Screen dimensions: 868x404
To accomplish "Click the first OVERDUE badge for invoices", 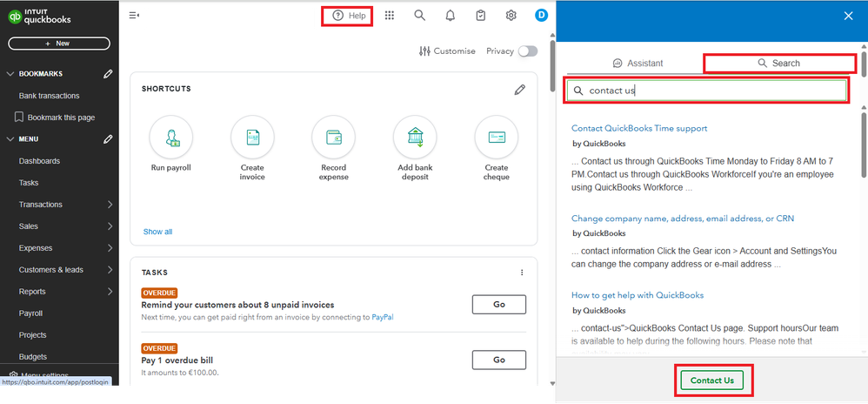I will coord(159,293).
